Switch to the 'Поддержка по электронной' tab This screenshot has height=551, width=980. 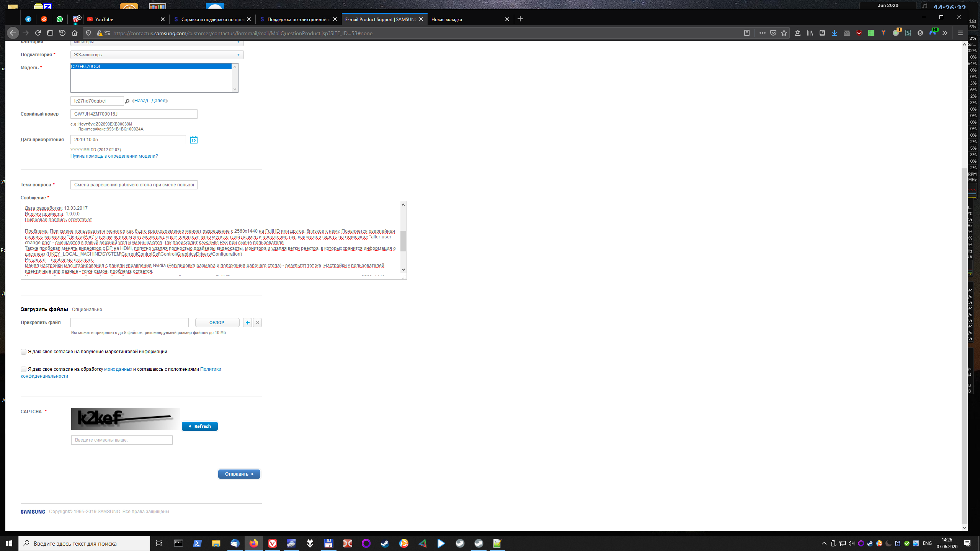pyautogui.click(x=298, y=19)
